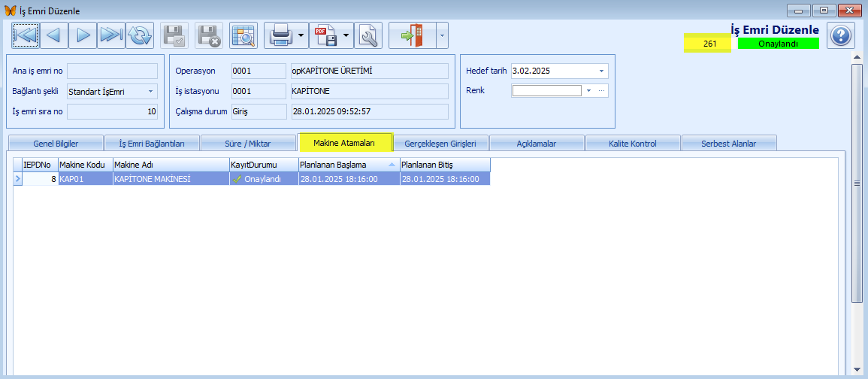Open the Bağlantı şekli combo box
Viewport: 868px width, 379px height.
[112, 92]
